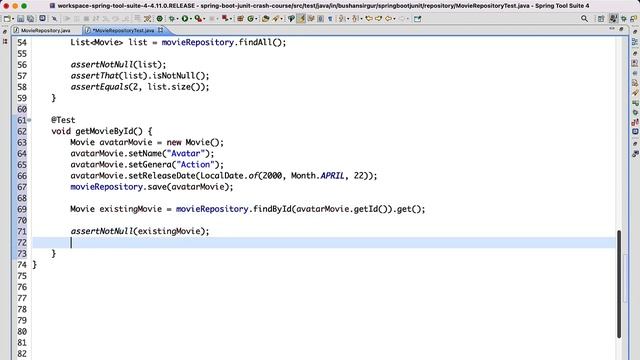Image resolution: width=640 pixels, height=360 pixels.
Task: Click the Boot Dashboard terminal icon
Action: [x=42, y=18]
